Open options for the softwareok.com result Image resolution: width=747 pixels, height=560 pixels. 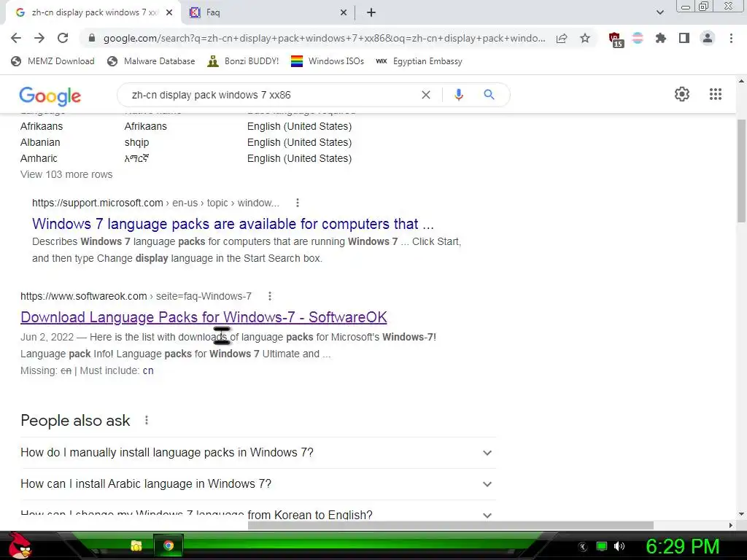point(270,296)
